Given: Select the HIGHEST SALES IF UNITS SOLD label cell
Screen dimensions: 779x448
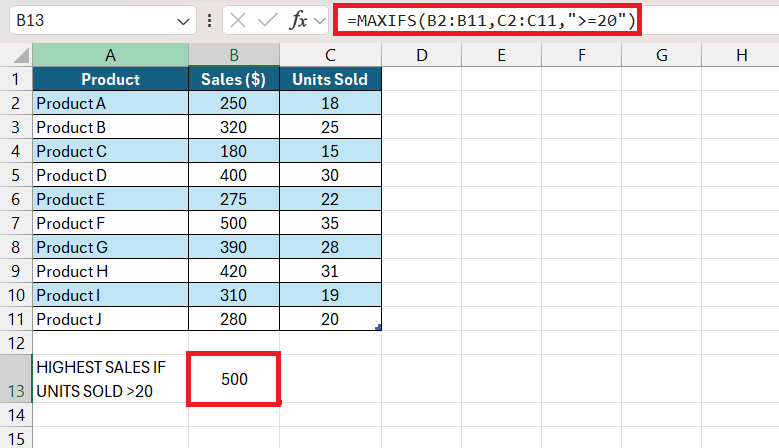Looking at the screenshot, I should [x=110, y=379].
